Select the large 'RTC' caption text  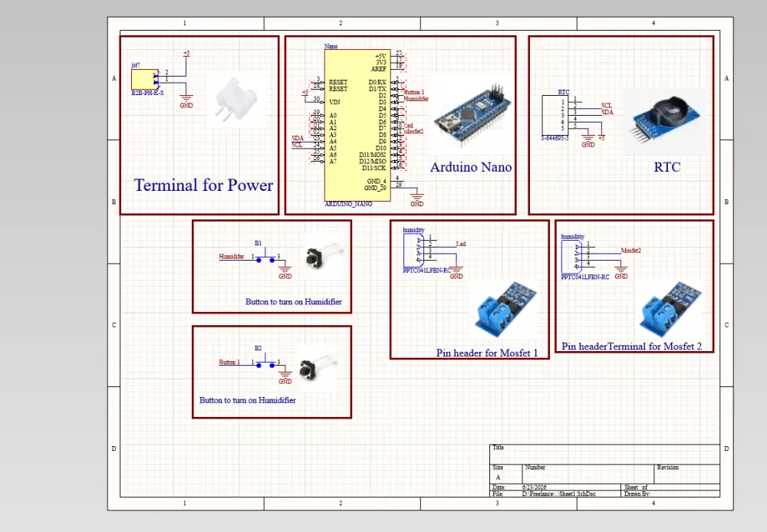click(x=667, y=167)
